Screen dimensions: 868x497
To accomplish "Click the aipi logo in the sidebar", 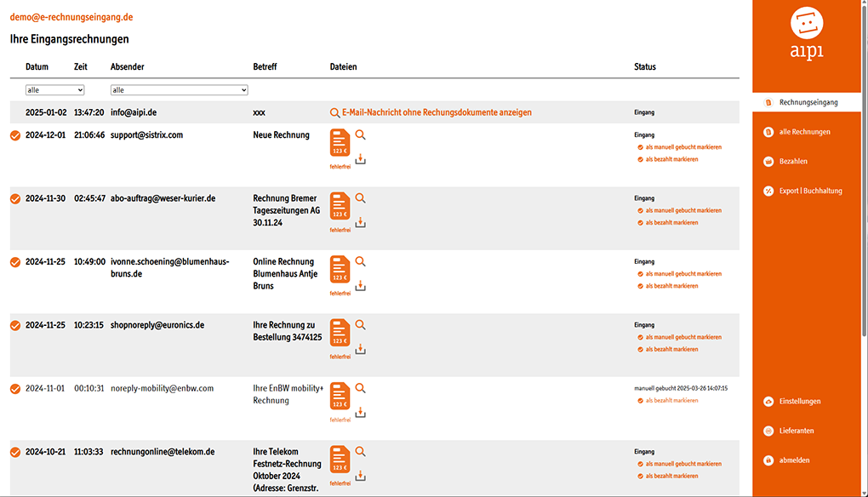I will pyautogui.click(x=807, y=33).
